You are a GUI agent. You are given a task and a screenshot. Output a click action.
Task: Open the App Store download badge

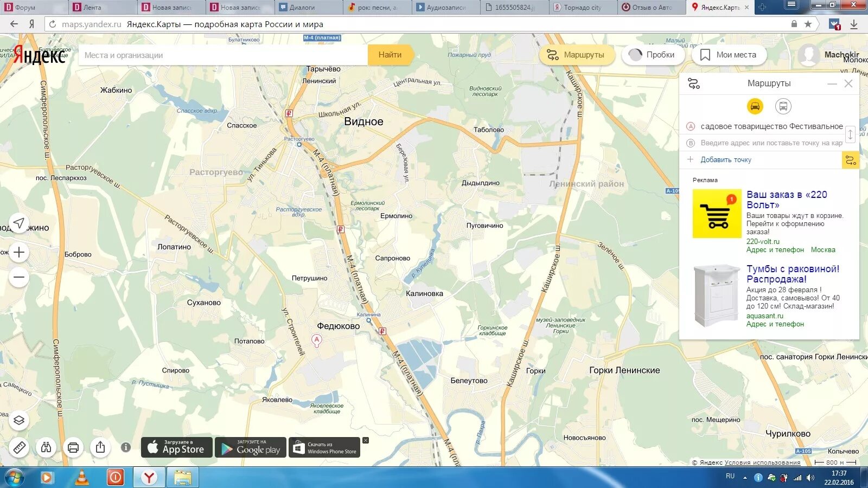tap(177, 447)
